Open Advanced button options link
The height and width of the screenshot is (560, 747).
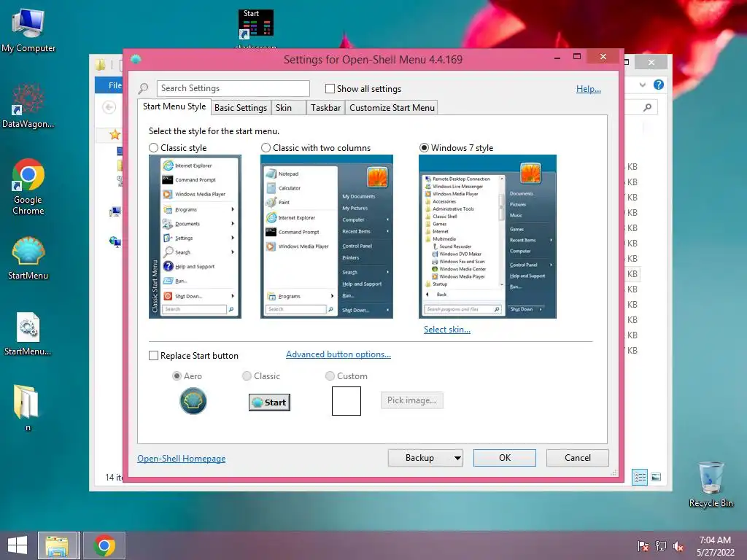tap(338, 354)
